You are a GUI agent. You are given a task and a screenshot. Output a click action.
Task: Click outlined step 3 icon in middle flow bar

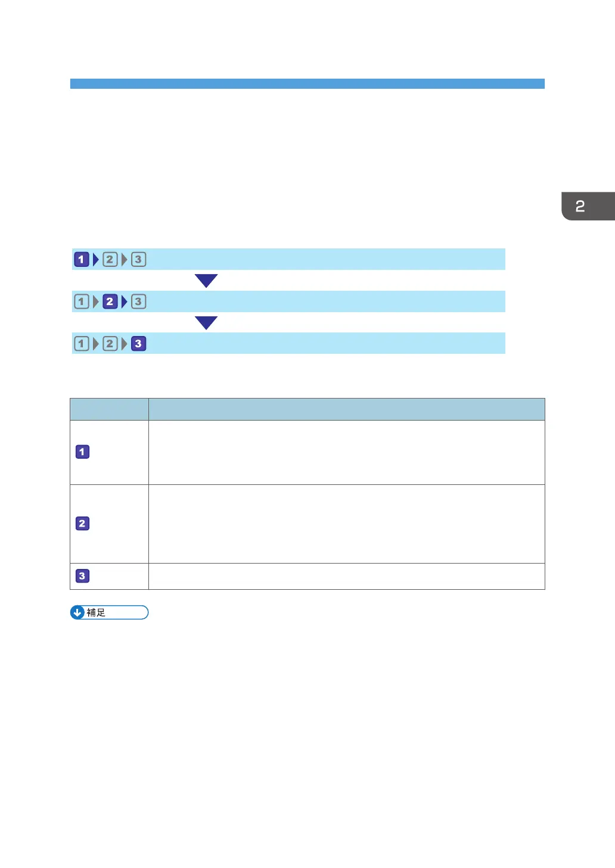pyautogui.click(x=138, y=301)
